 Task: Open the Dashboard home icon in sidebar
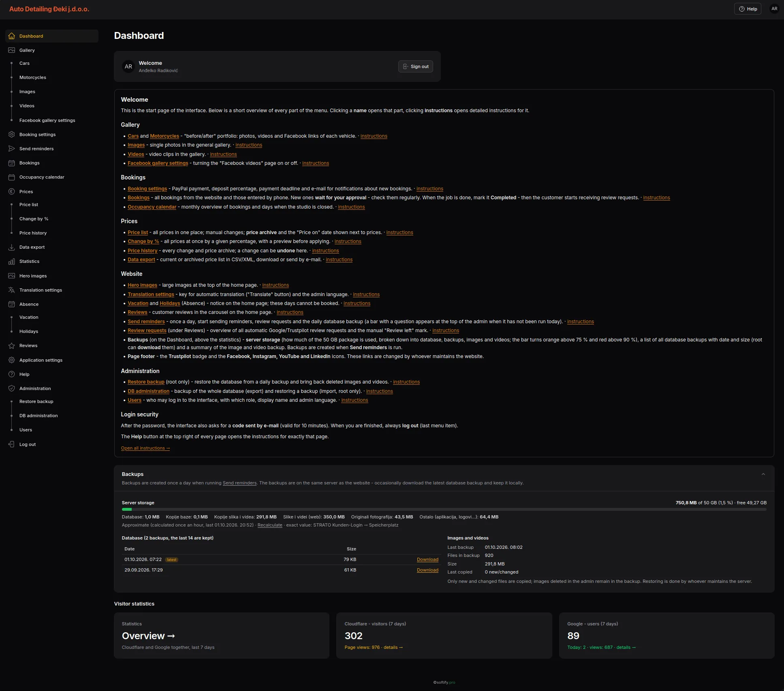click(x=12, y=36)
